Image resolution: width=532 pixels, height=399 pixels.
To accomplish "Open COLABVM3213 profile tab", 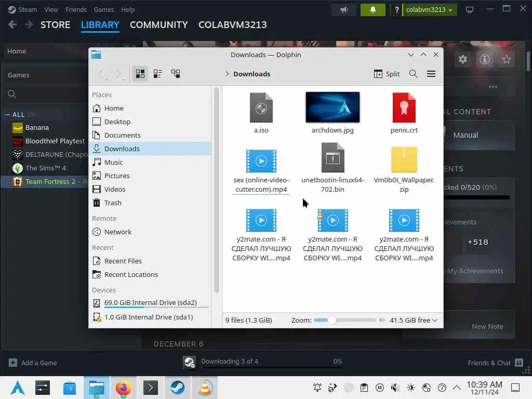I will (x=233, y=25).
